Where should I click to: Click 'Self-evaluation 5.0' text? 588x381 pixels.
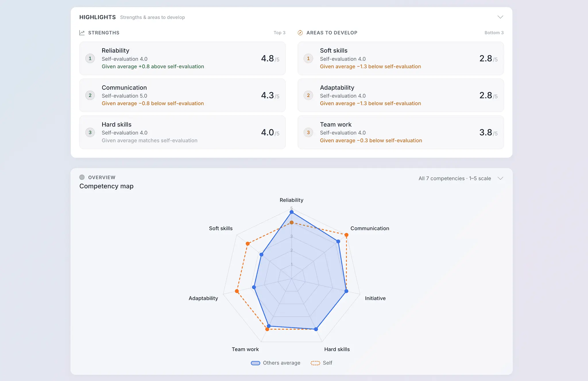coord(124,96)
